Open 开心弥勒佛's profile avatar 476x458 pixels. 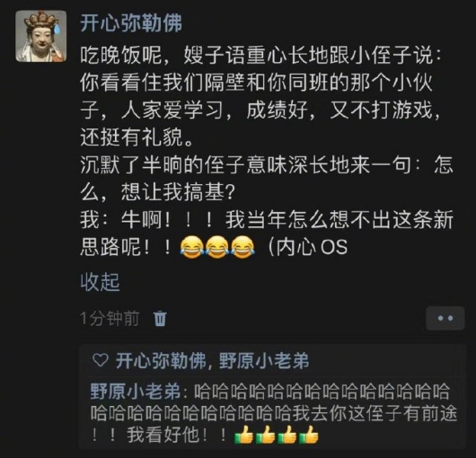pos(41,36)
